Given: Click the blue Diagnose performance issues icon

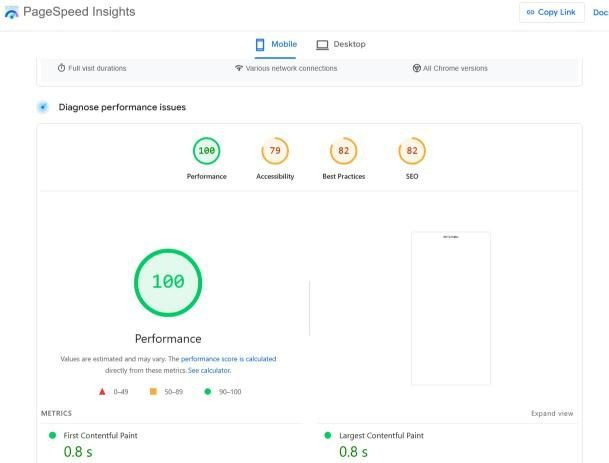Looking at the screenshot, I should click(43, 107).
